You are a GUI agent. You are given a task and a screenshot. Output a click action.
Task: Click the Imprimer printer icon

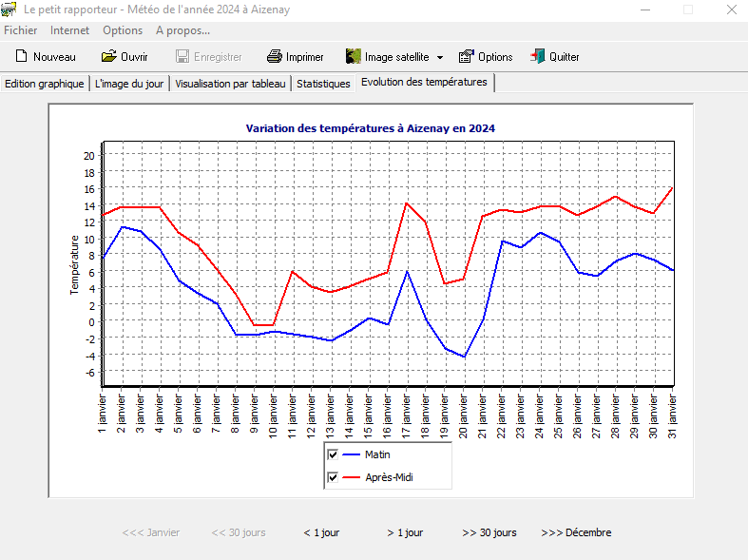[x=275, y=57]
